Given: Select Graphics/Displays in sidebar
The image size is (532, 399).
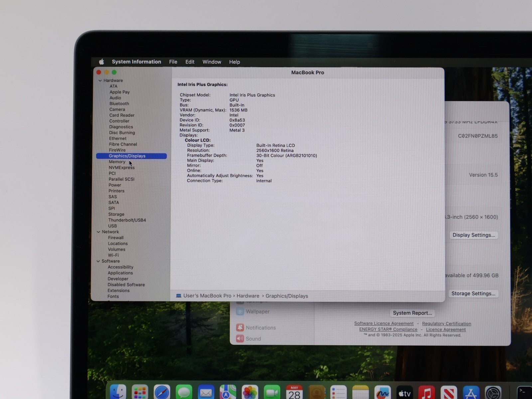Looking at the screenshot, I should pos(131,156).
